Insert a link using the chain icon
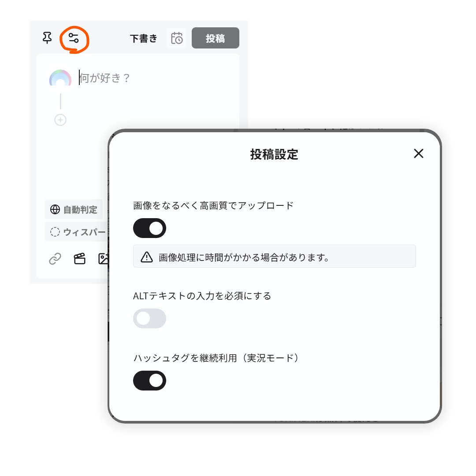The image size is (476, 476). (x=55, y=259)
